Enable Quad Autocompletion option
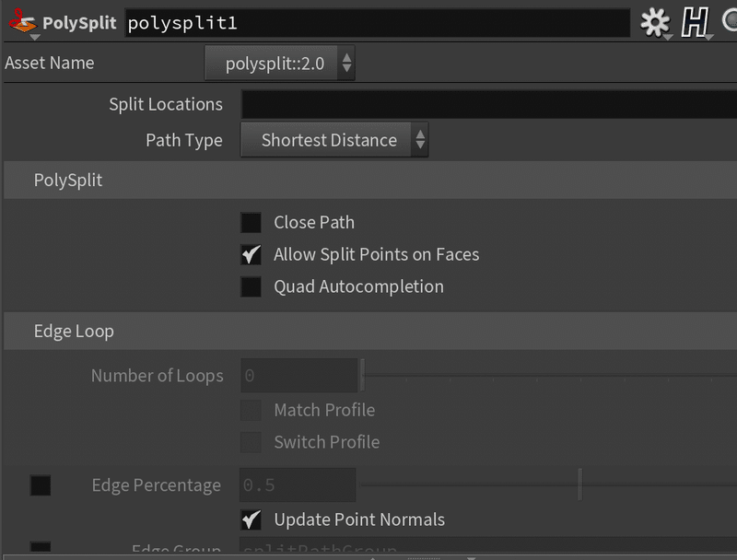The image size is (737, 560). [251, 287]
